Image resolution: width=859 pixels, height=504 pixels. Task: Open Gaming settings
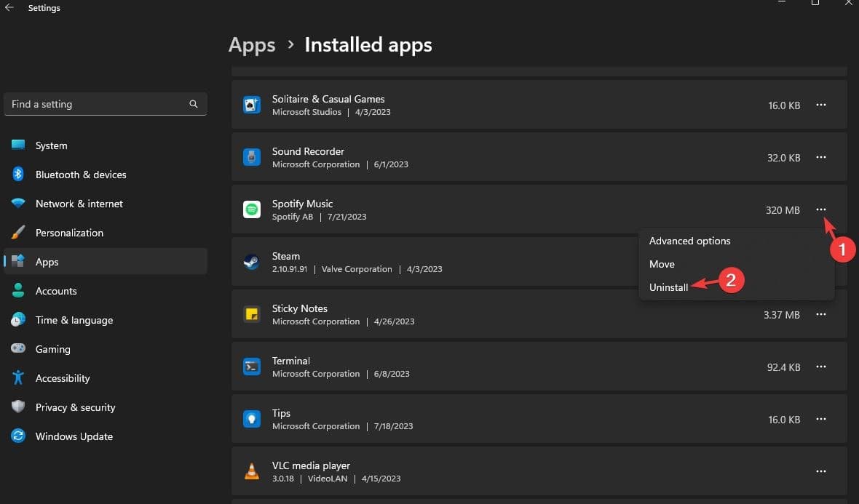click(x=53, y=349)
